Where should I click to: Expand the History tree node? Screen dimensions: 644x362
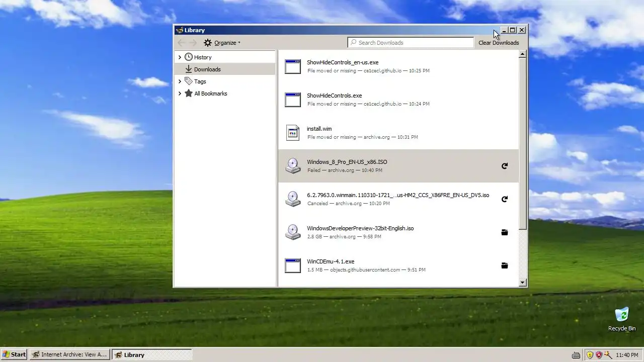(180, 57)
